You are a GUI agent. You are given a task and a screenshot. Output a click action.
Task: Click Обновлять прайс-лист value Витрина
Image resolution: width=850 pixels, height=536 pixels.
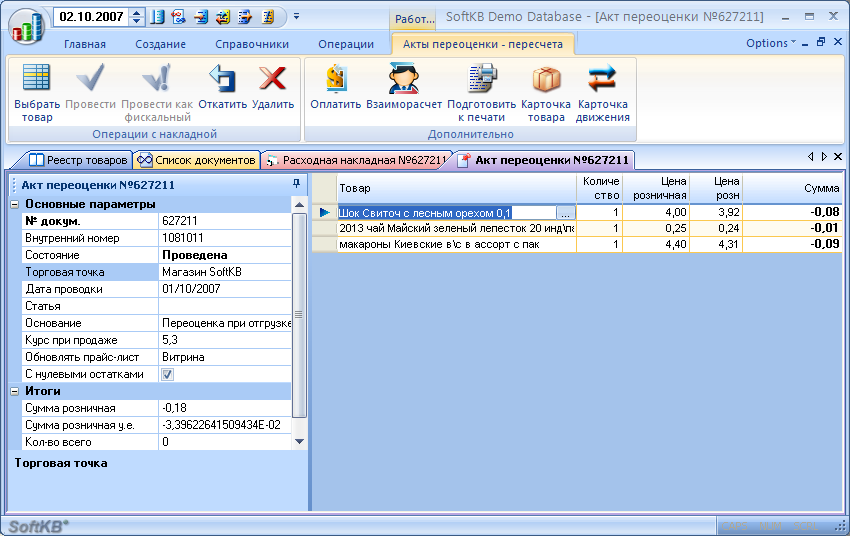coord(225,357)
